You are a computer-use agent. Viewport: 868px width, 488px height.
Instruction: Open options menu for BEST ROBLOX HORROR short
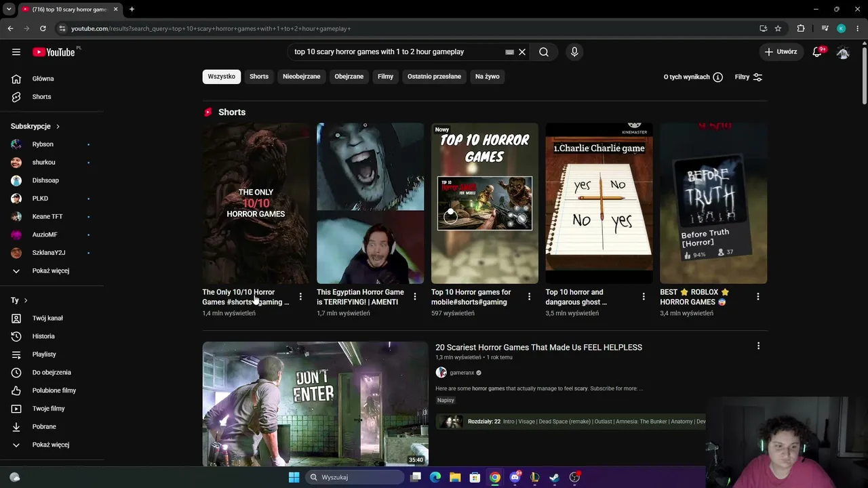point(758,297)
